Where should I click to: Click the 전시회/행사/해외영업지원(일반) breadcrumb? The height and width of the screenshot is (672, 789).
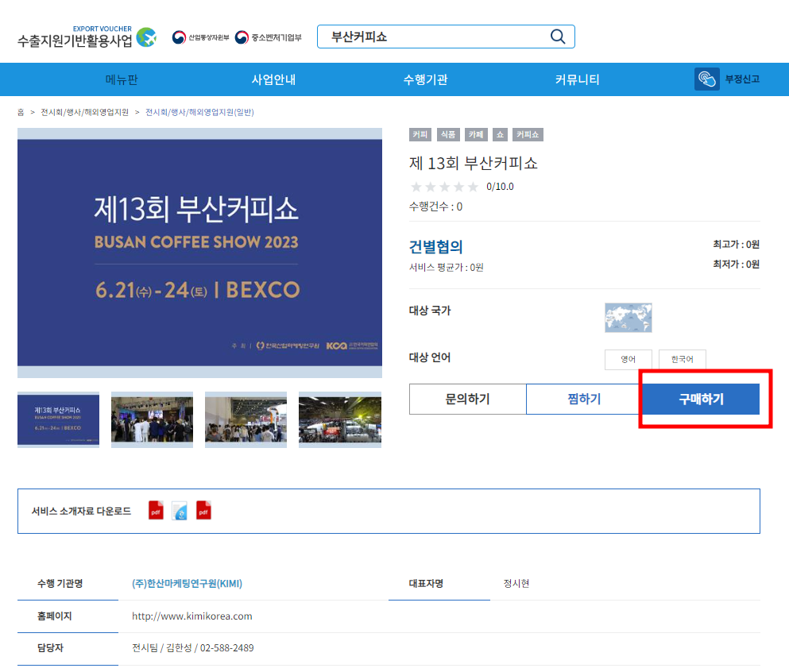click(x=199, y=113)
